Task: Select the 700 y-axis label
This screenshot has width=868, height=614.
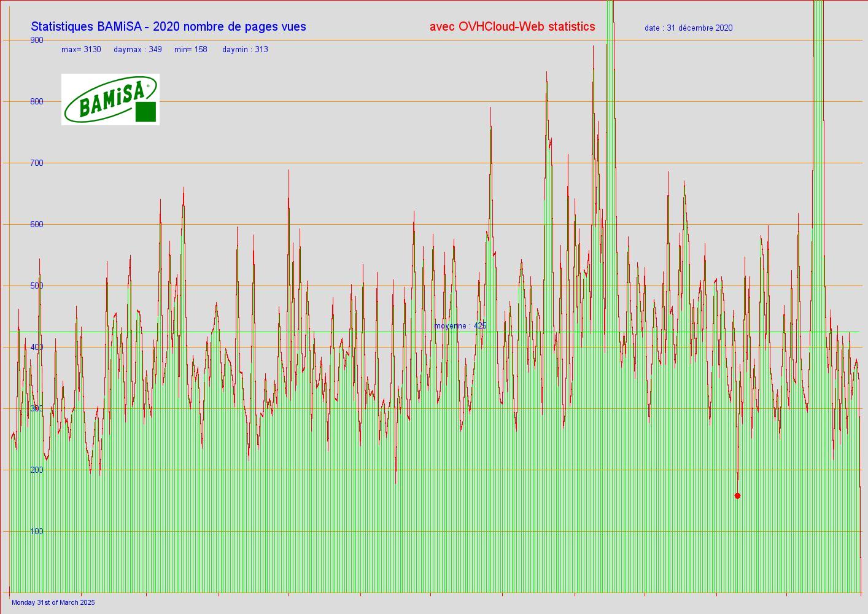Action: (x=37, y=163)
